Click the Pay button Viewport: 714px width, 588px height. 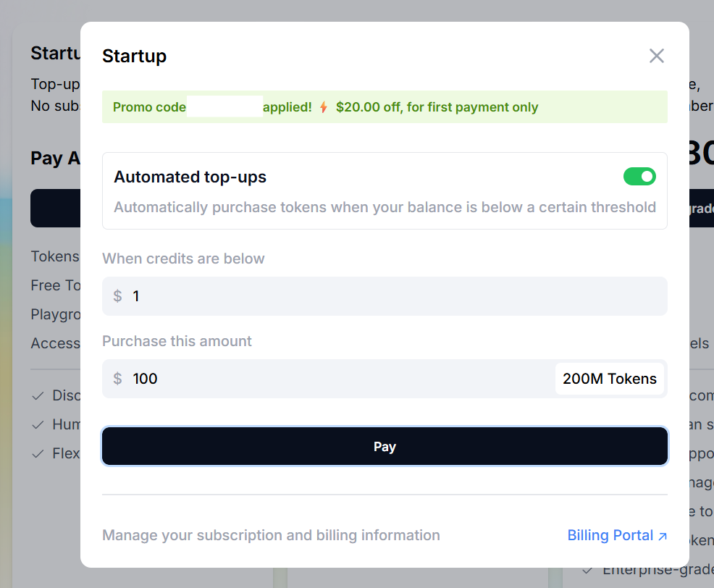click(385, 446)
